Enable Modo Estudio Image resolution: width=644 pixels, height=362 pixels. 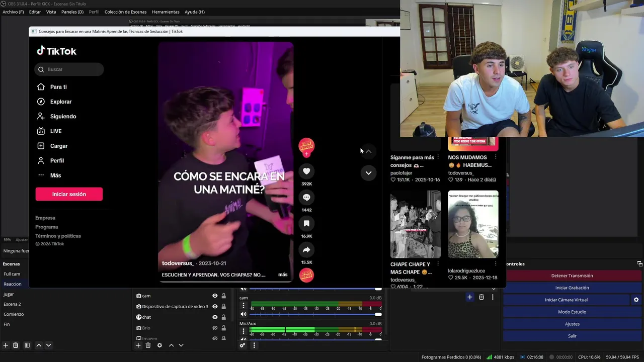pos(572,312)
